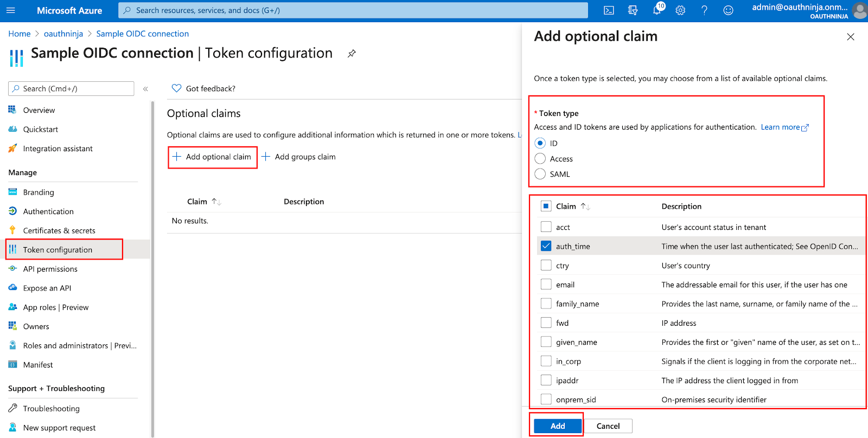Open the help question mark icon

[x=704, y=10]
